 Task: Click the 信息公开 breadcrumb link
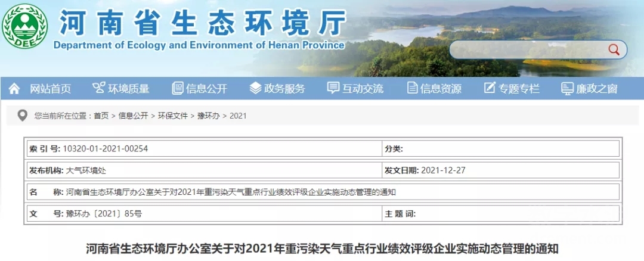coord(133,116)
